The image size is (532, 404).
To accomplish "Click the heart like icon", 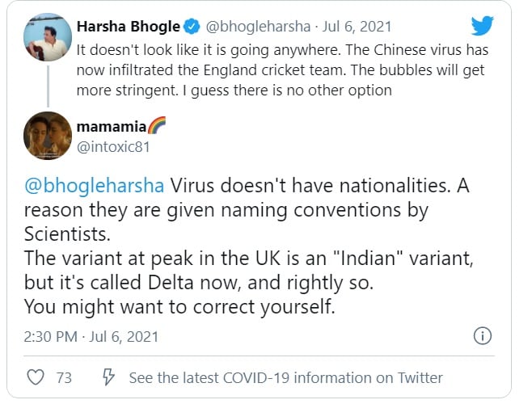I will click(x=36, y=377).
